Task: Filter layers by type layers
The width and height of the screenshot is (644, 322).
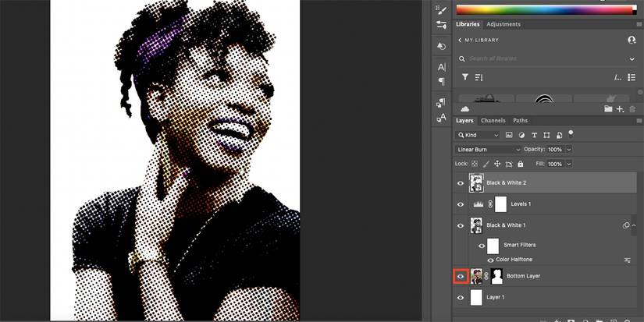Action: (534, 135)
